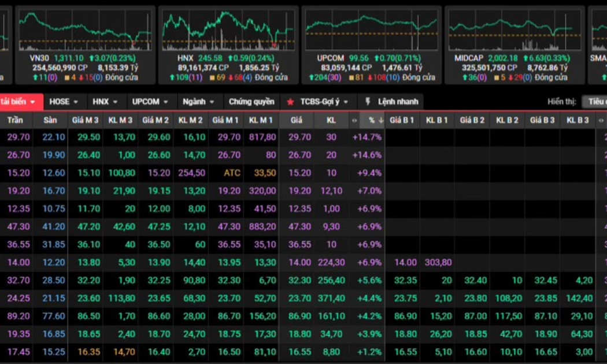Sort by the Trần column header
The image size is (607, 364).
[15, 120]
